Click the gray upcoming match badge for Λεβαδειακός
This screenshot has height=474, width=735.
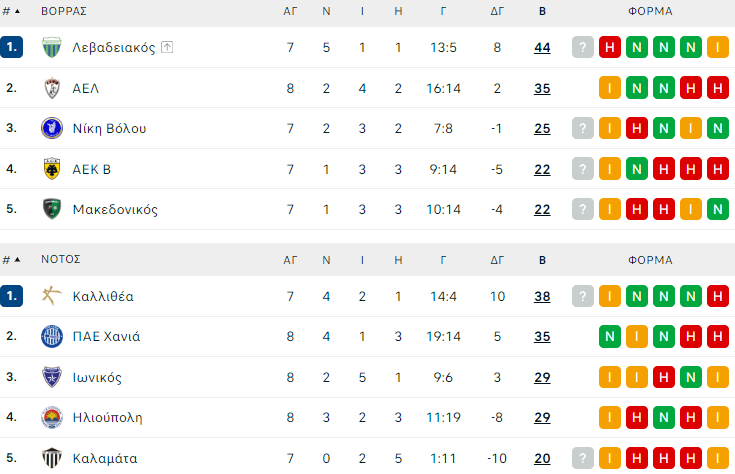pyautogui.click(x=583, y=48)
